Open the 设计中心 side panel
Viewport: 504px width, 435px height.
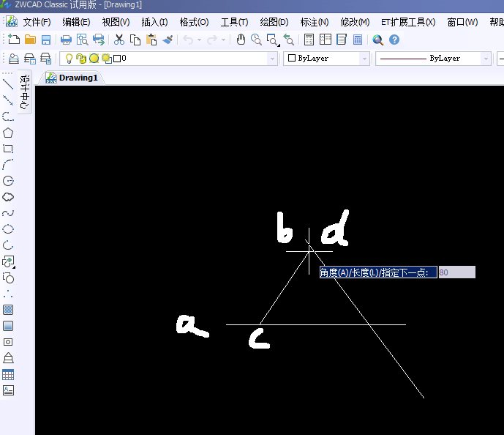pyautogui.click(x=25, y=92)
